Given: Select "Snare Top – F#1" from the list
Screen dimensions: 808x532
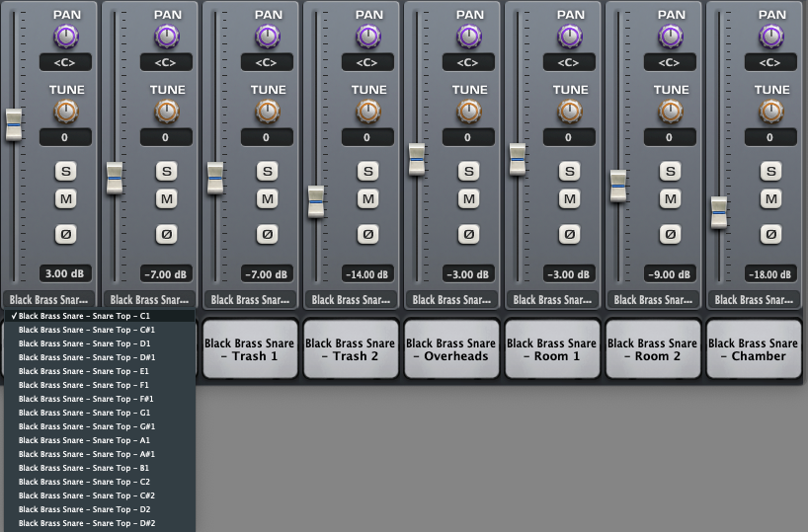Looking at the screenshot, I should [x=85, y=399].
